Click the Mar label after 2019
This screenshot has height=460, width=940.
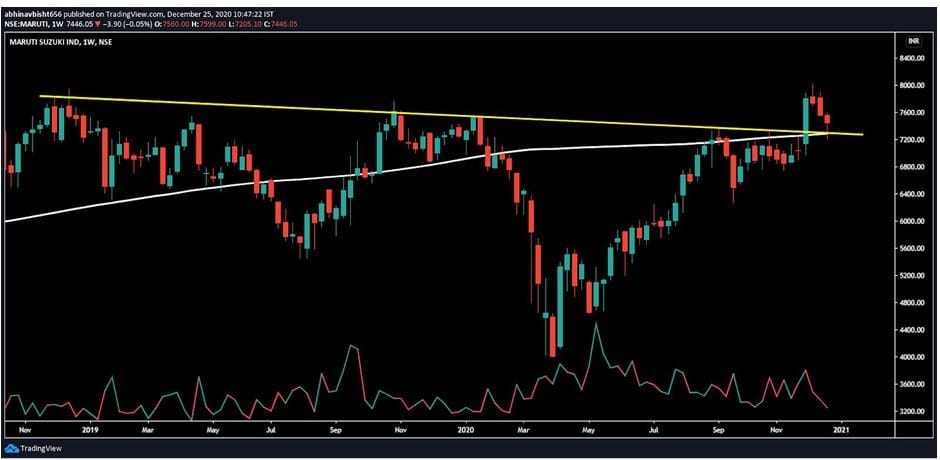point(150,429)
